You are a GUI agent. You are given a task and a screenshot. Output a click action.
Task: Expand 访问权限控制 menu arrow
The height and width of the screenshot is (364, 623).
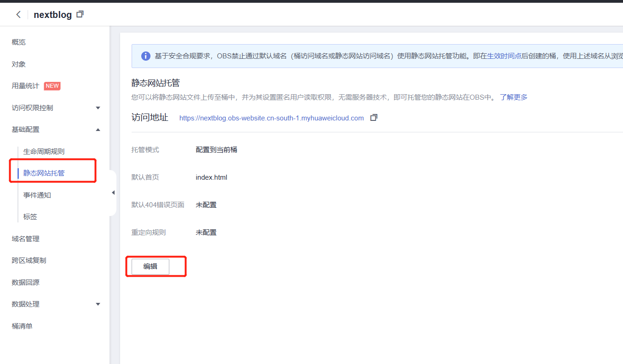tap(98, 108)
